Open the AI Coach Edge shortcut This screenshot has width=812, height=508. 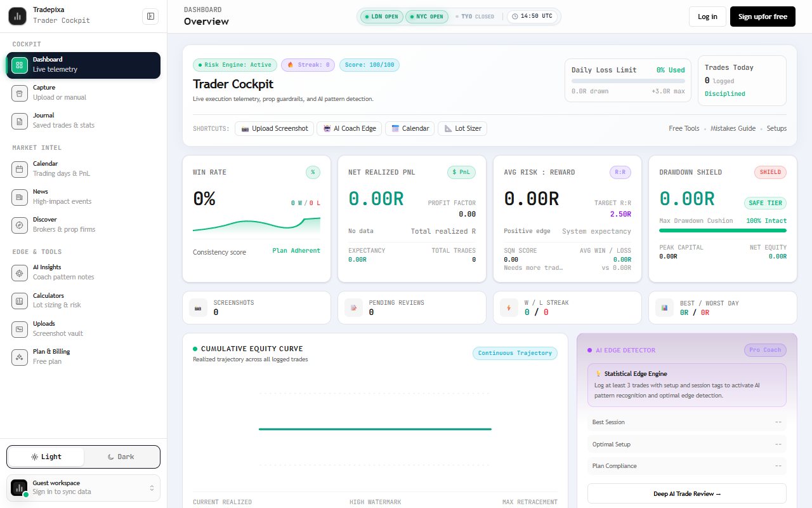click(350, 128)
